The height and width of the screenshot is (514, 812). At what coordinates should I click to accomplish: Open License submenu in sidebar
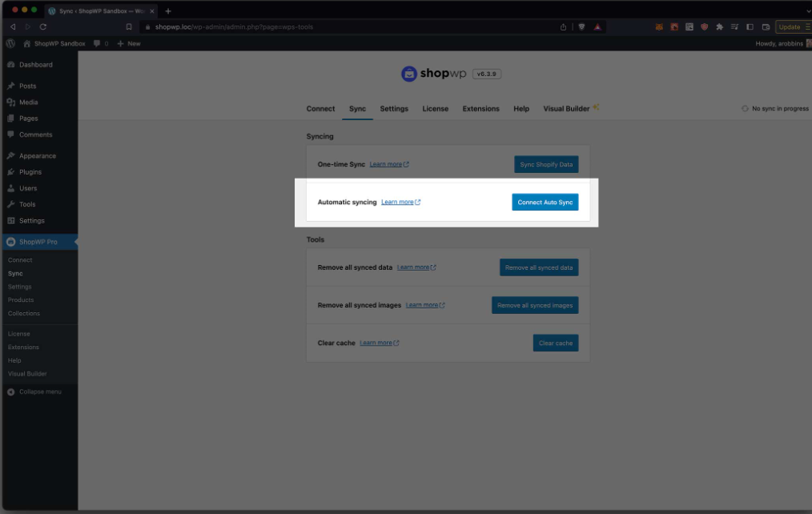click(18, 334)
